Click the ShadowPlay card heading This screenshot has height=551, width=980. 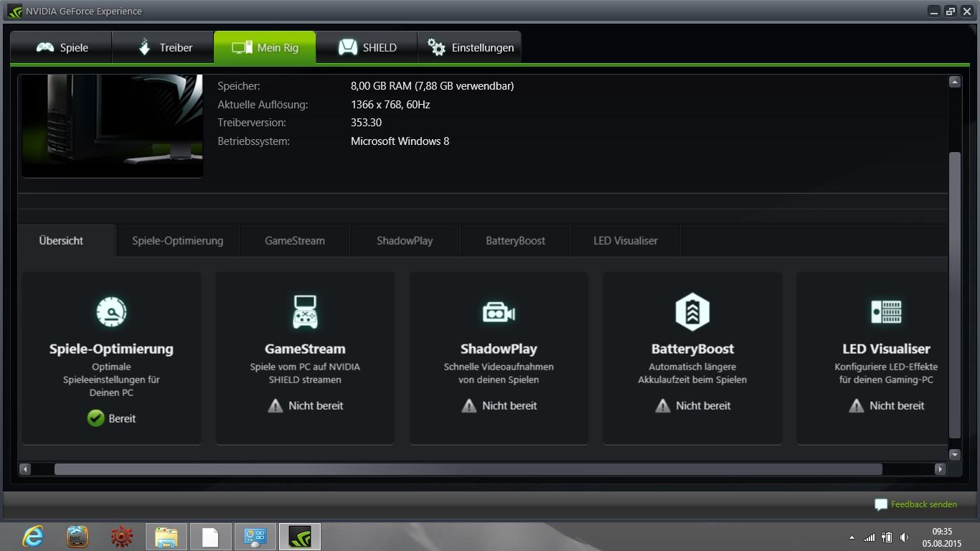coord(499,349)
